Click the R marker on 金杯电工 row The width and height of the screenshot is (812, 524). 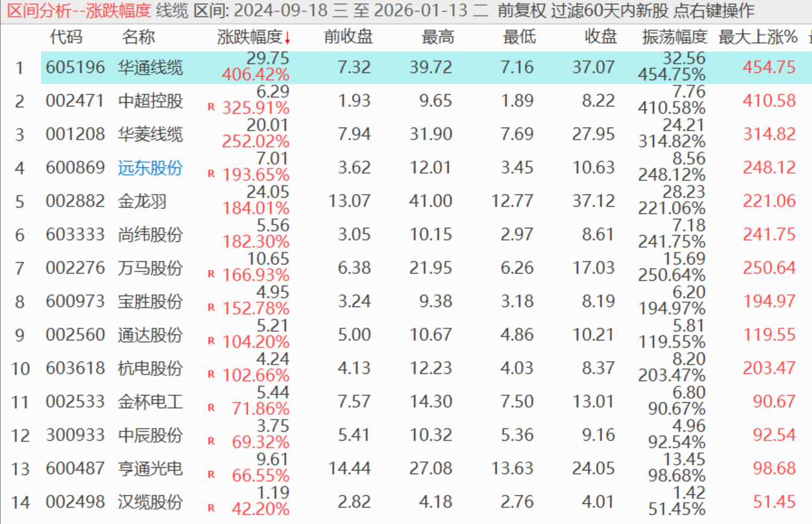(x=211, y=407)
